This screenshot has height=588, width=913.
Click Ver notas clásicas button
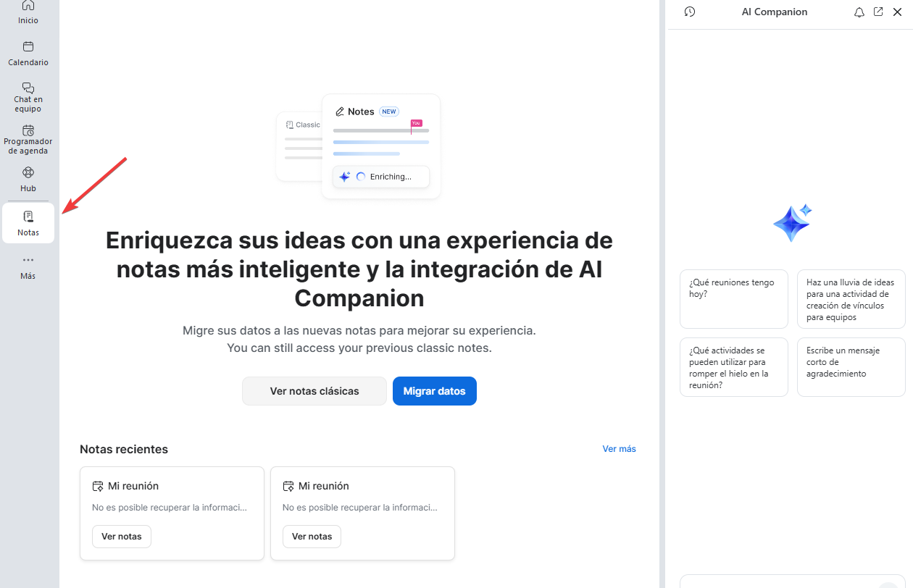tap(314, 391)
